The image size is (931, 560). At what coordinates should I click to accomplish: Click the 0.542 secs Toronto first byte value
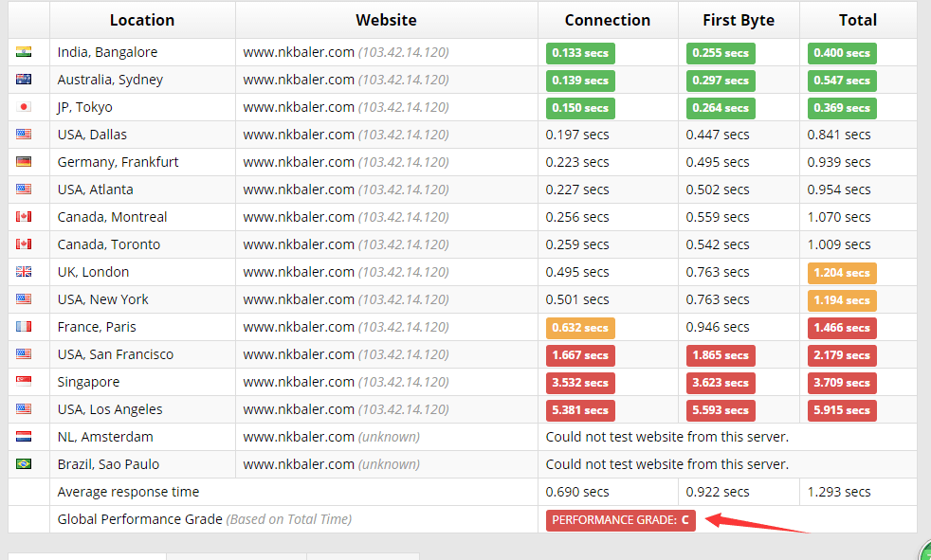point(718,244)
